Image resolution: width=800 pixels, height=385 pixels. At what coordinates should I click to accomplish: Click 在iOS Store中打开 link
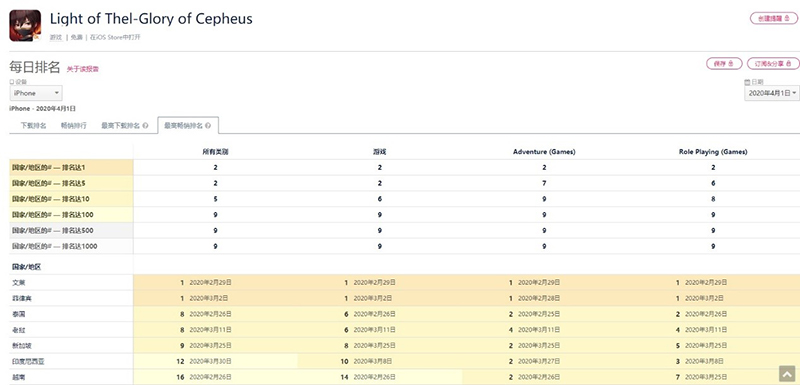[x=115, y=37]
